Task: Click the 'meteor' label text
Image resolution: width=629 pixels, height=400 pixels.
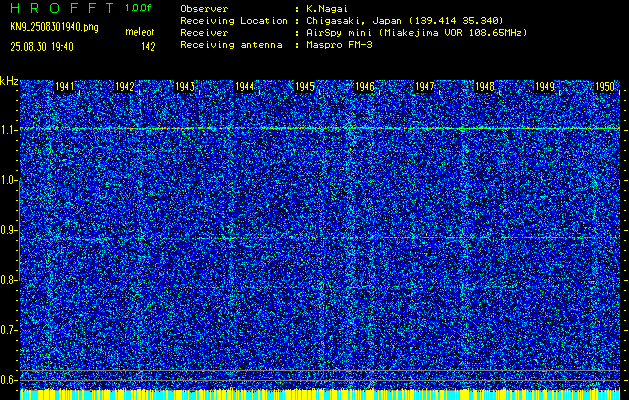Action: pos(140,32)
